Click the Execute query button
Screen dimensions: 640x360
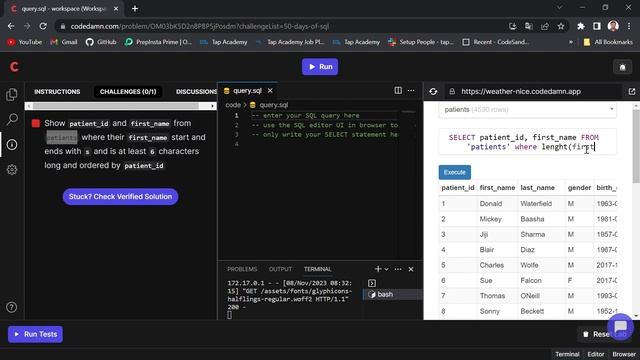point(455,172)
